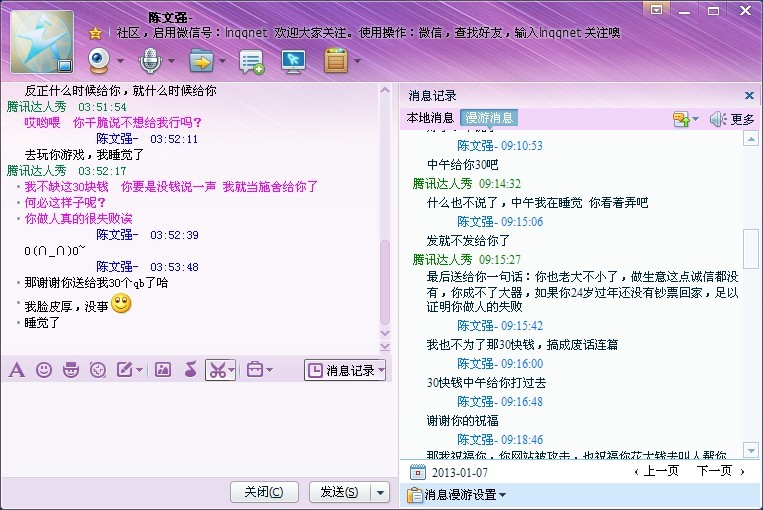763x510 pixels.
Task: Expand voice call options arrow
Action: (171, 61)
